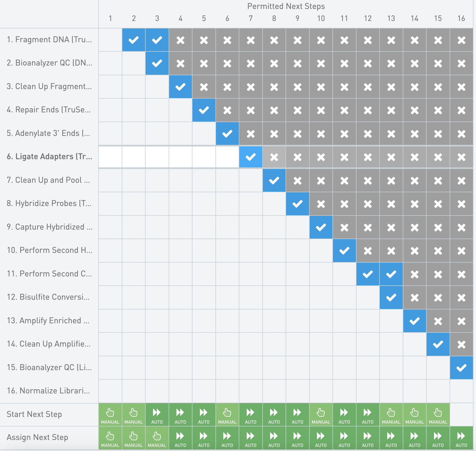Screen dimensions: 476x451
Task: Click Start Next Step auto icon for column 7
Action: pos(251,415)
